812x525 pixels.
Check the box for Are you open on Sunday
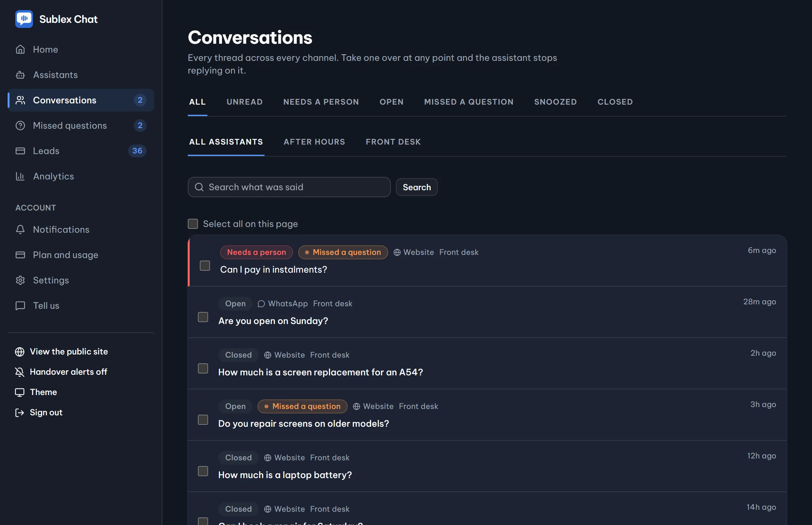coord(203,317)
